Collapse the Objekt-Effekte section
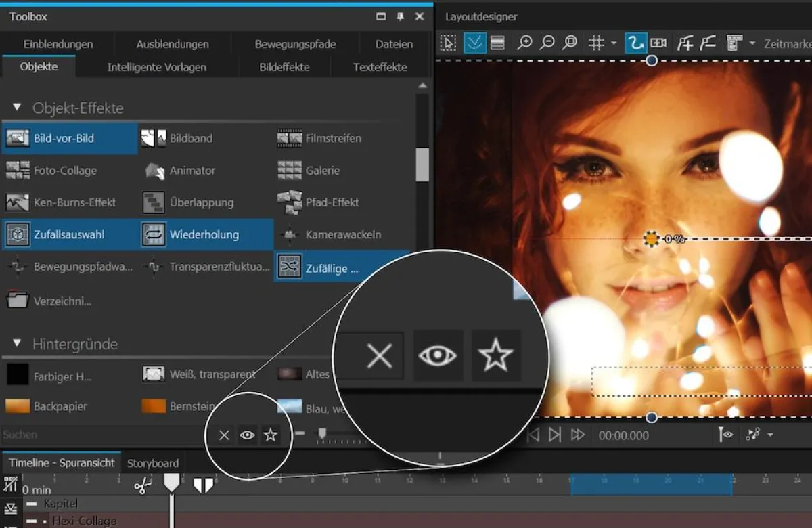This screenshot has height=528, width=812. point(18,108)
